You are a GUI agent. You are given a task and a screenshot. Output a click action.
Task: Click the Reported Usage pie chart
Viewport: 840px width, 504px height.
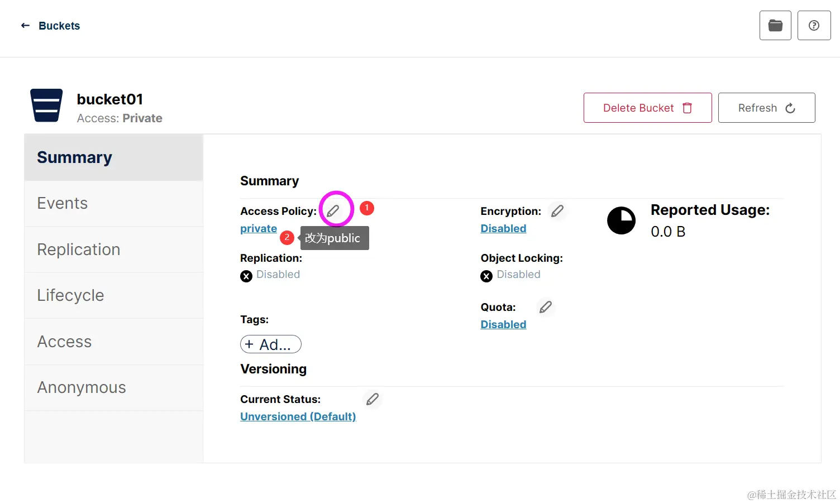[x=621, y=220]
